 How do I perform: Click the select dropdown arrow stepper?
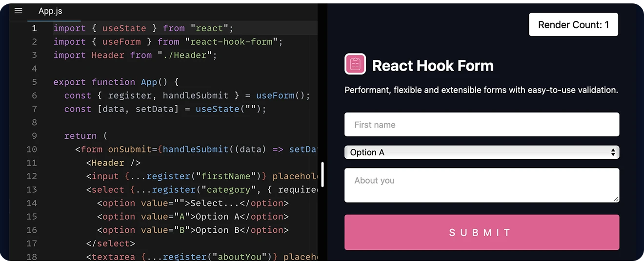[x=613, y=152]
